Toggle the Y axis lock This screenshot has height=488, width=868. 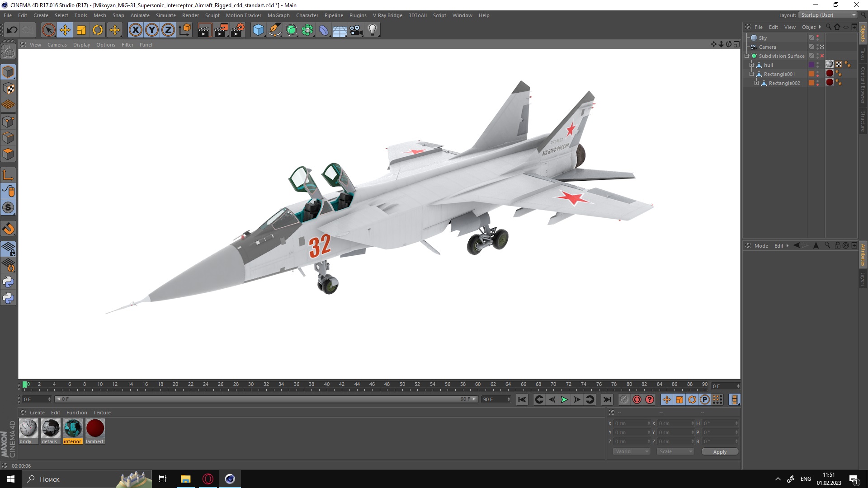coord(152,30)
